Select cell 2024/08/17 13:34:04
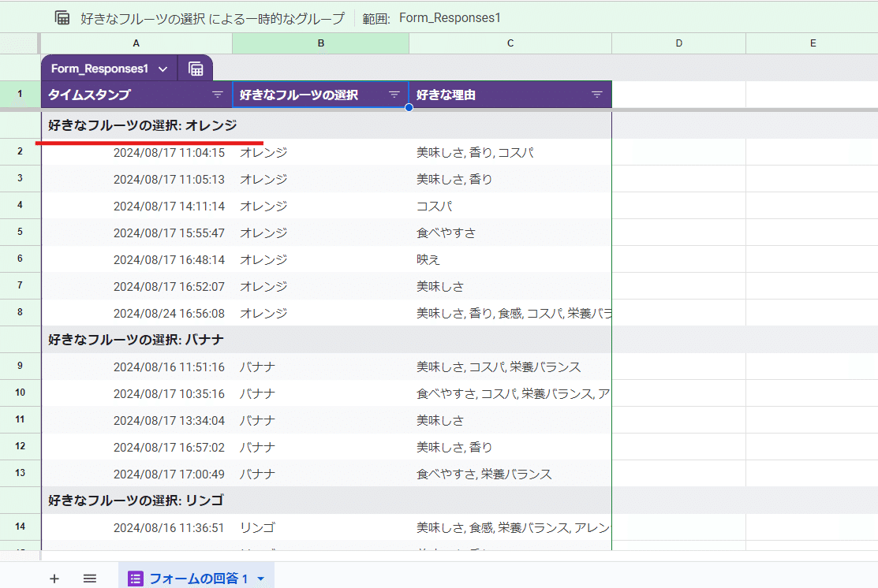 tap(136, 420)
